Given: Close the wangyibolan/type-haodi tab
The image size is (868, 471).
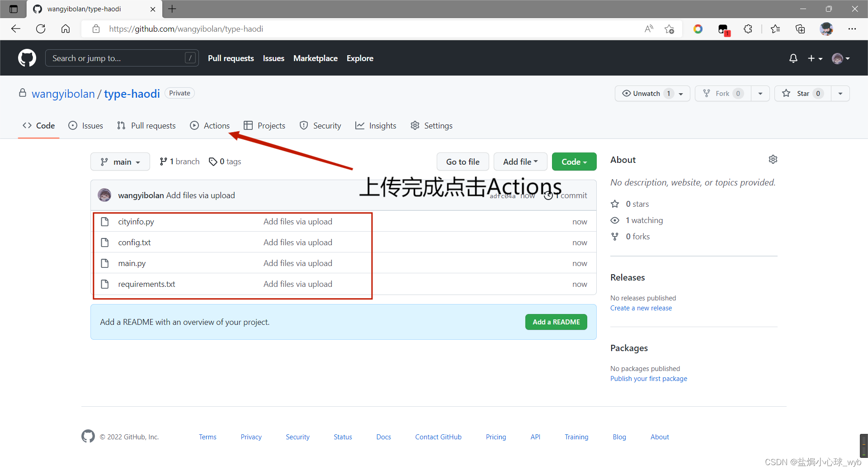Looking at the screenshot, I should (x=153, y=9).
